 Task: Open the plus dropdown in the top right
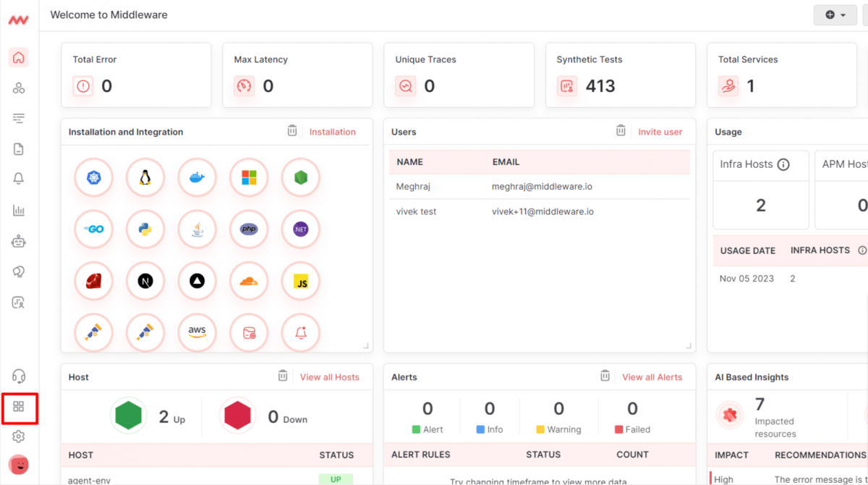tap(835, 14)
